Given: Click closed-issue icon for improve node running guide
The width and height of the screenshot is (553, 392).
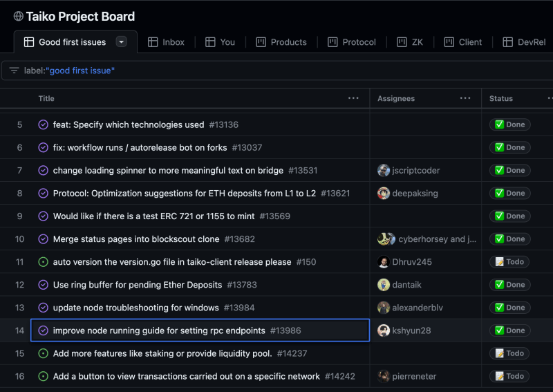Looking at the screenshot, I should point(43,330).
